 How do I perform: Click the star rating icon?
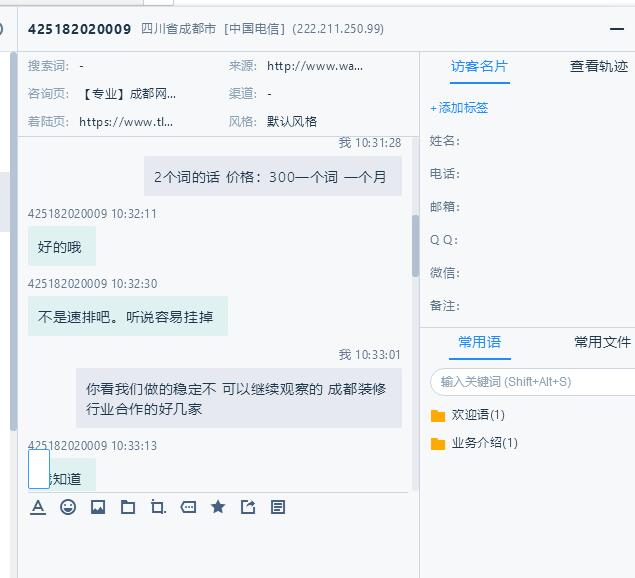218,507
